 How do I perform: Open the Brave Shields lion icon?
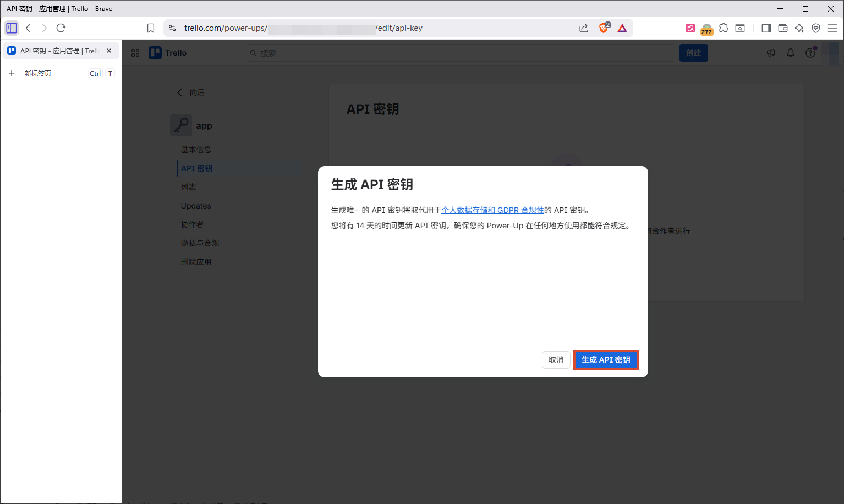click(x=604, y=28)
